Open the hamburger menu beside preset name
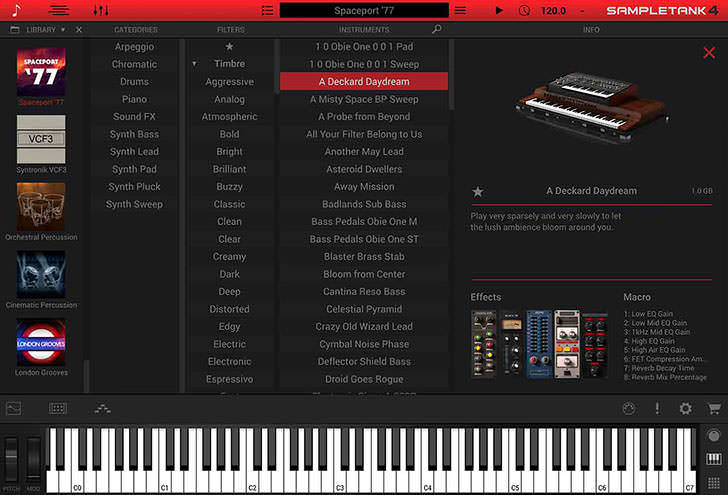The width and height of the screenshot is (728, 495). click(x=460, y=10)
